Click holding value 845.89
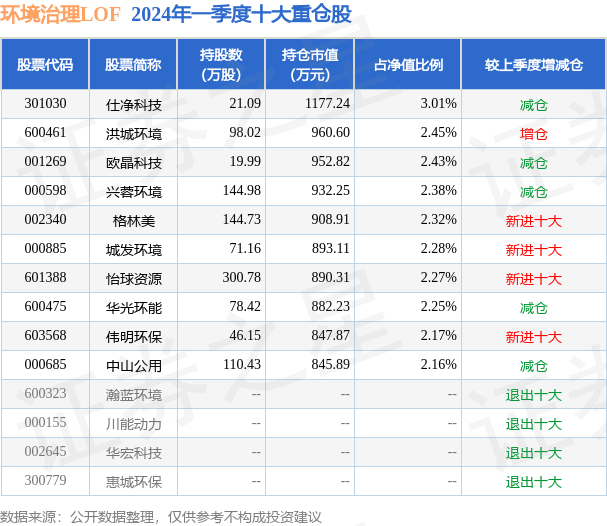The image size is (607, 526). [331, 365]
